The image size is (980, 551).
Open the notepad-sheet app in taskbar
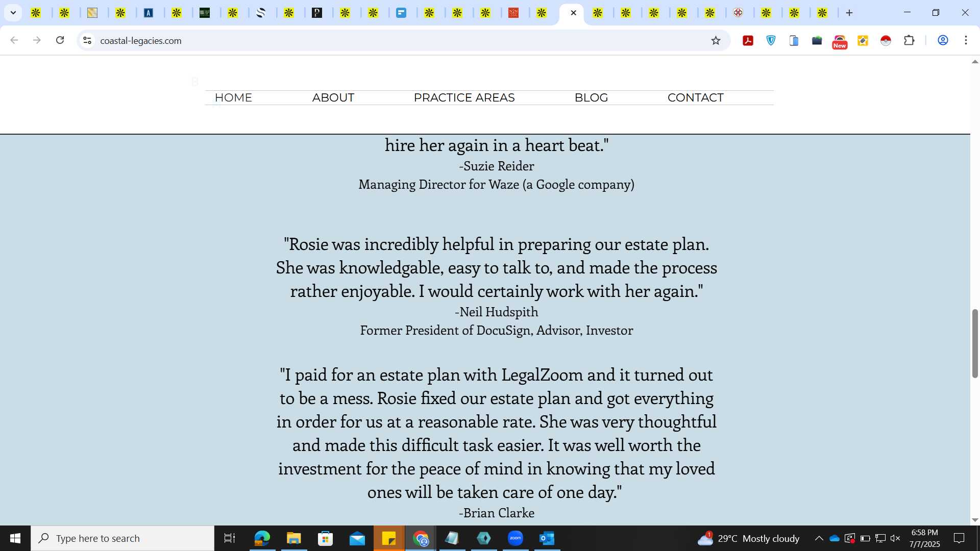click(x=452, y=538)
